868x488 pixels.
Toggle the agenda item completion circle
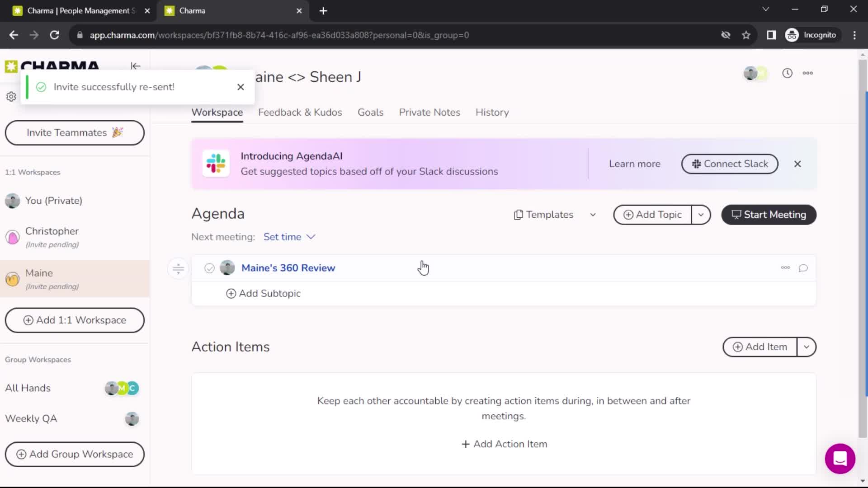[x=209, y=267]
